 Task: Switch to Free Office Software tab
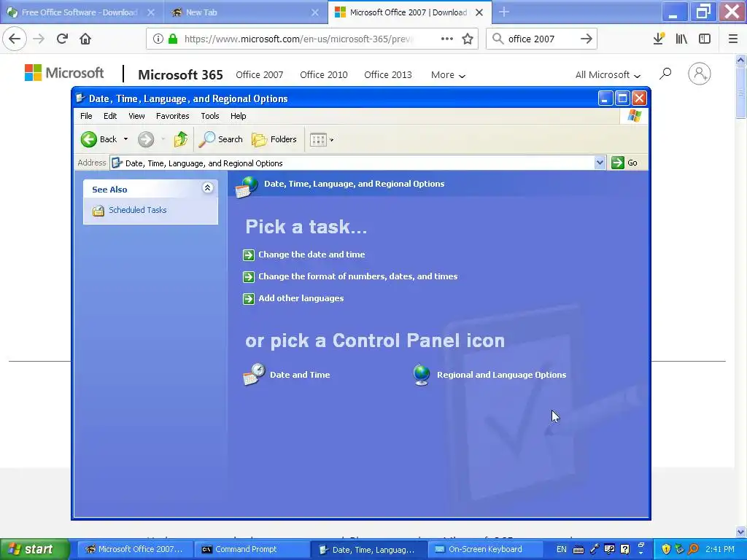click(81, 12)
